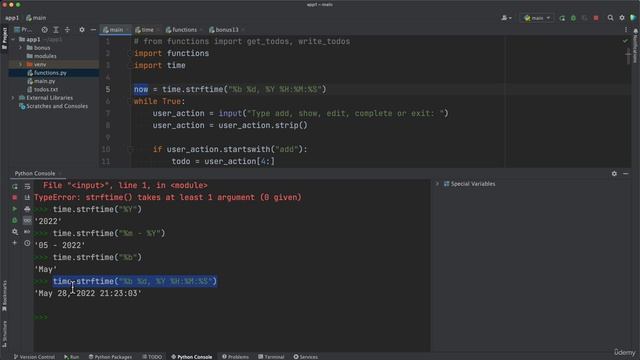Screen dimensions: 640x360
Task: Open main run configuration dropdown
Action: [537, 18]
